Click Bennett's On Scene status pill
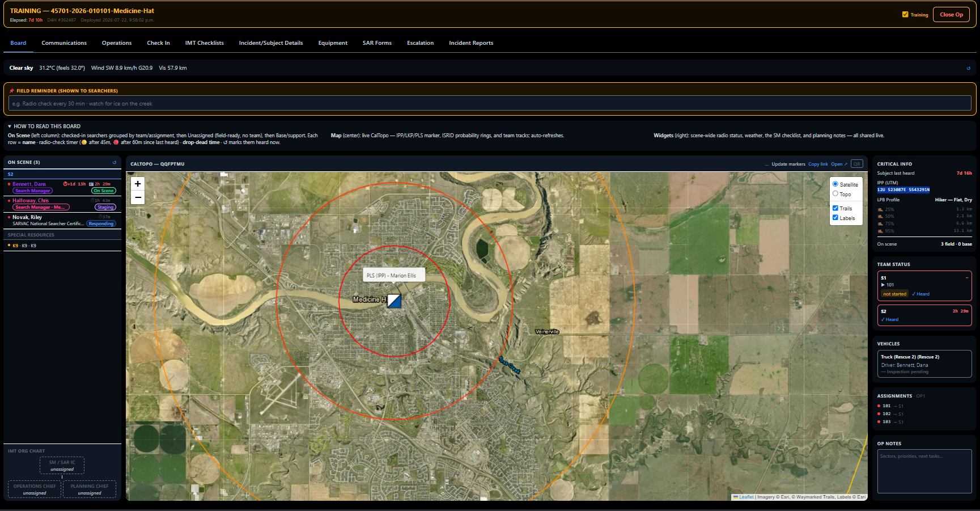 coord(104,191)
